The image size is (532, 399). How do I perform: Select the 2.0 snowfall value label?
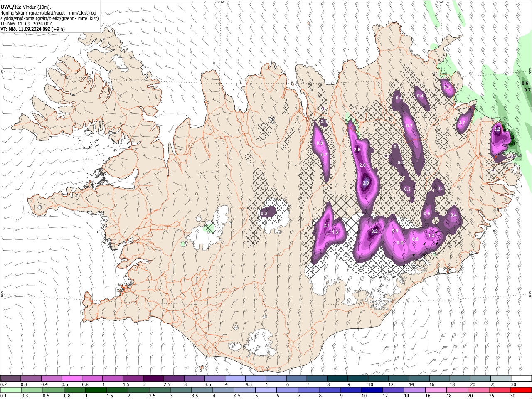tap(362, 165)
